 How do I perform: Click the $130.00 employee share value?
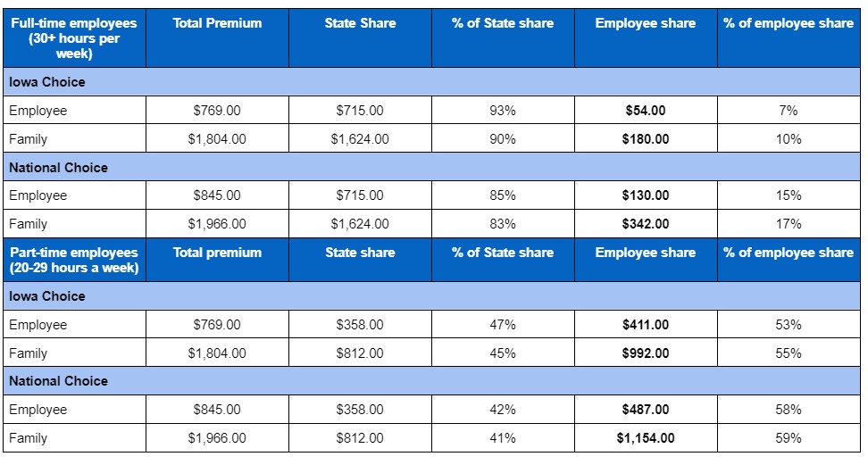(645, 195)
